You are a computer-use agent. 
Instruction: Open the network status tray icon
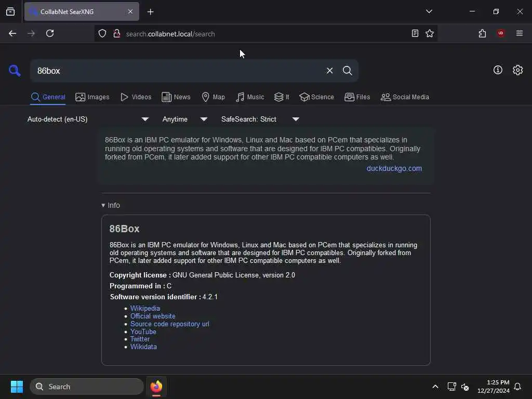451,387
